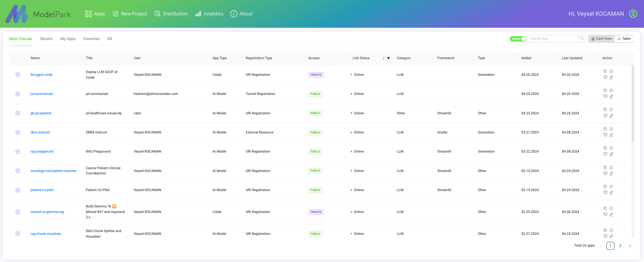Screen dimensions: 644x262
Task: Info icon in dbrx-instruct row
Action: tap(611, 129)
